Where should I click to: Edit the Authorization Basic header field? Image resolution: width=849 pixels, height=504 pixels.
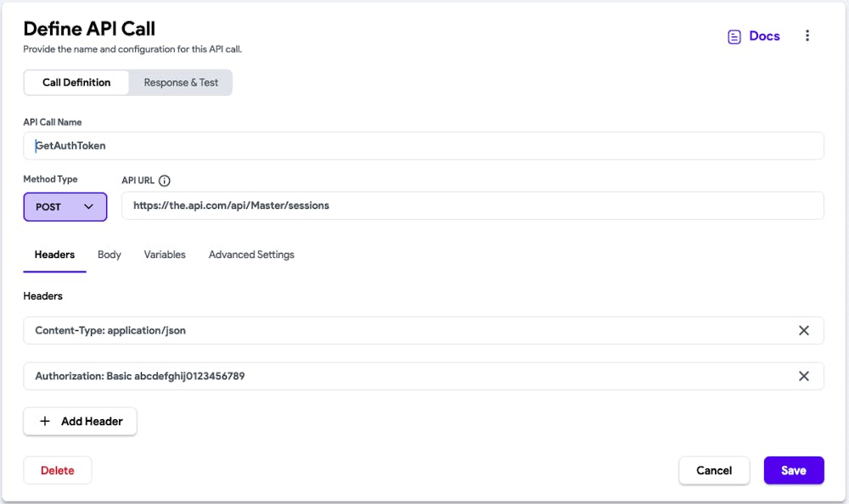408,376
